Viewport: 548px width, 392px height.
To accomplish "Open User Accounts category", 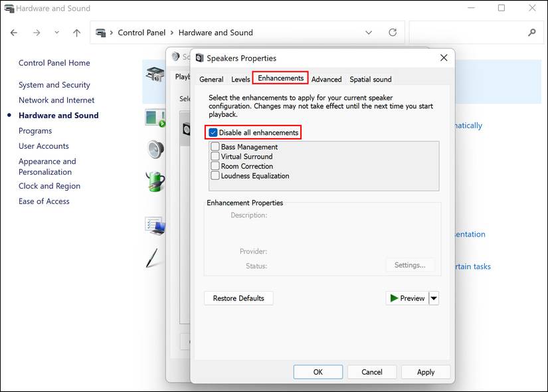I will [44, 146].
